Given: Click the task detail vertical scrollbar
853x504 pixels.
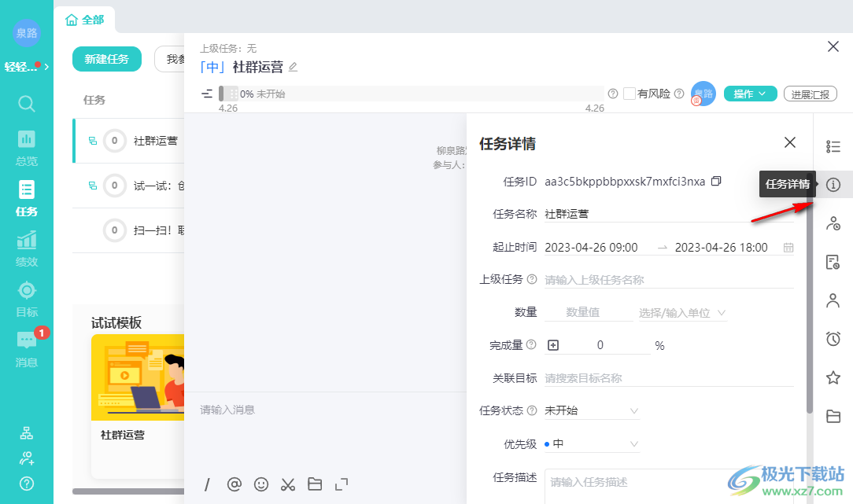Looking at the screenshot, I should (x=810, y=293).
